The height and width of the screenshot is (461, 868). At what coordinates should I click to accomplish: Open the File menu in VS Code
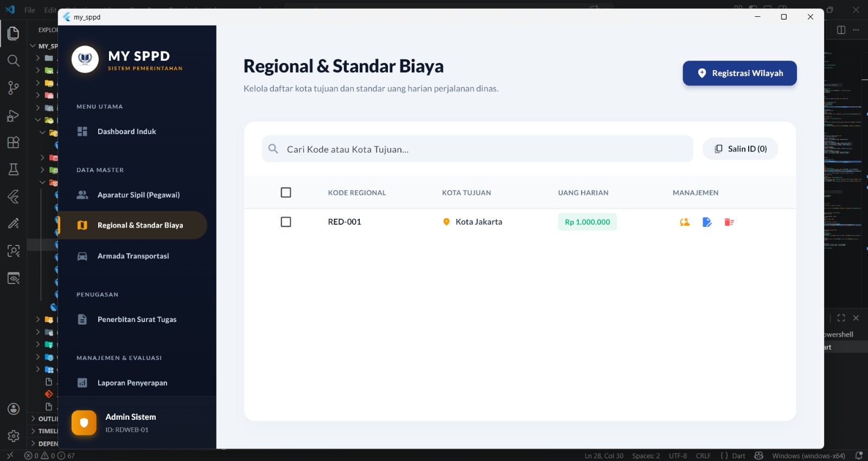coord(30,10)
